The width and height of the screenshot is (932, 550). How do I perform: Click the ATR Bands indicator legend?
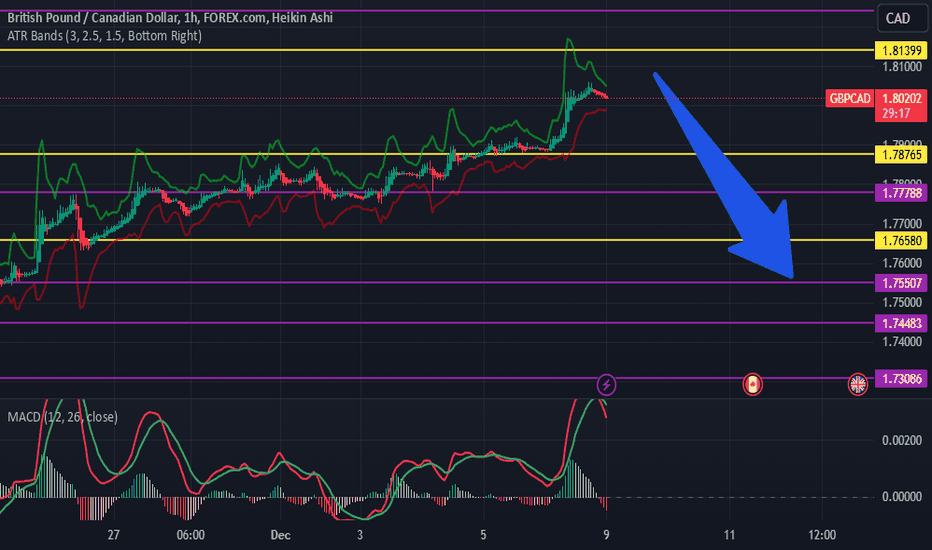(105, 36)
